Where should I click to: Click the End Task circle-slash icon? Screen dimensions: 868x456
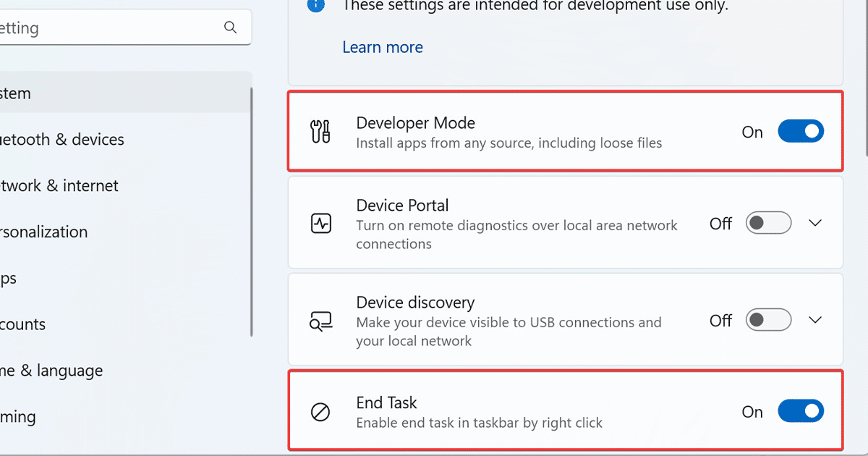click(320, 413)
